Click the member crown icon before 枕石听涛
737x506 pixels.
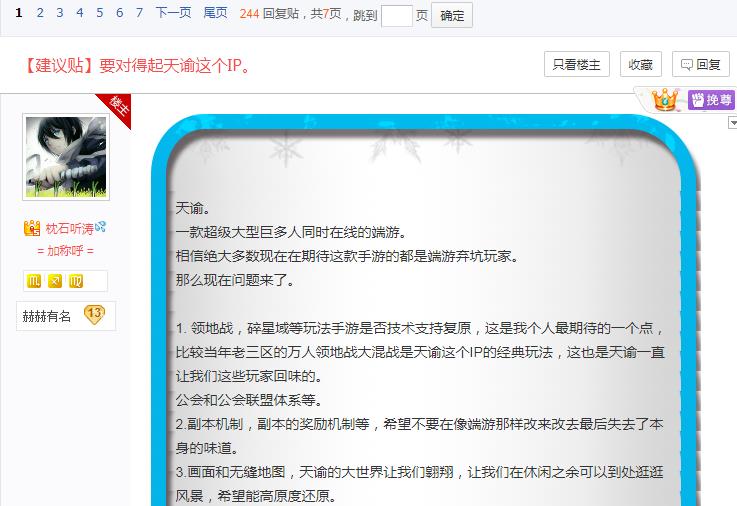32,229
